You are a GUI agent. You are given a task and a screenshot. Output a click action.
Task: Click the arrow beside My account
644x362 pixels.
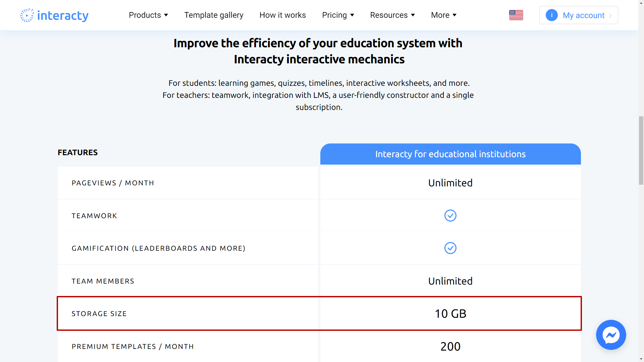pos(610,15)
